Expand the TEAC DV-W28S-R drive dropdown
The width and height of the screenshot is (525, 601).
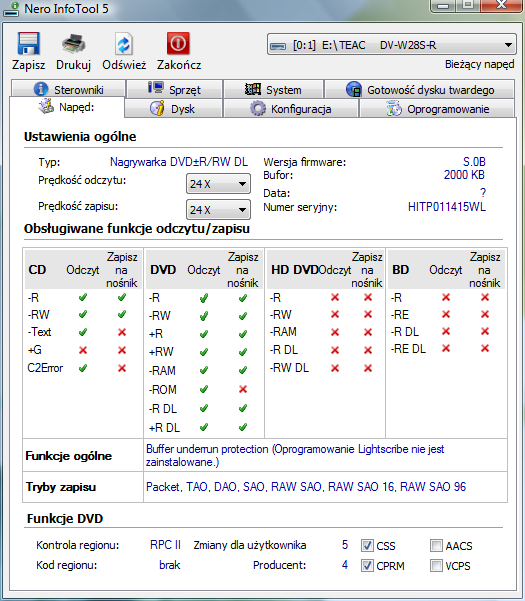(x=392, y=45)
